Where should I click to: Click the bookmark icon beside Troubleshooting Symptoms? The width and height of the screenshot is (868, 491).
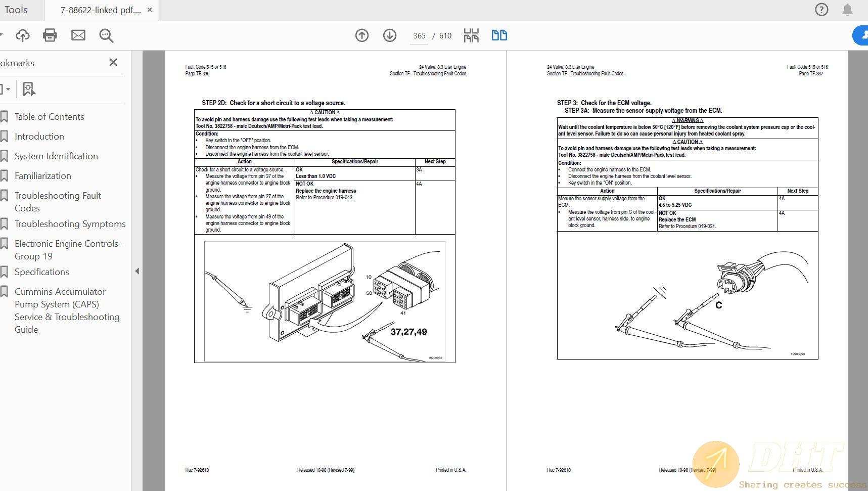(x=4, y=224)
